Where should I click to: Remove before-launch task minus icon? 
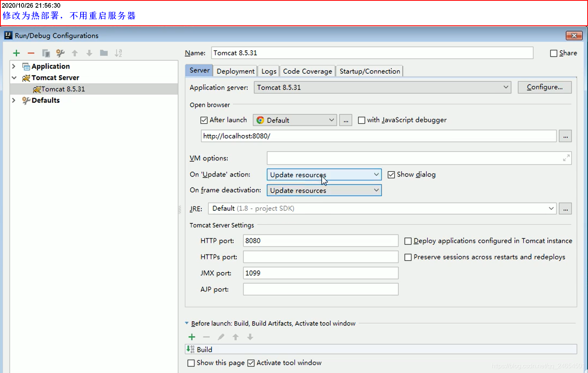(x=206, y=337)
